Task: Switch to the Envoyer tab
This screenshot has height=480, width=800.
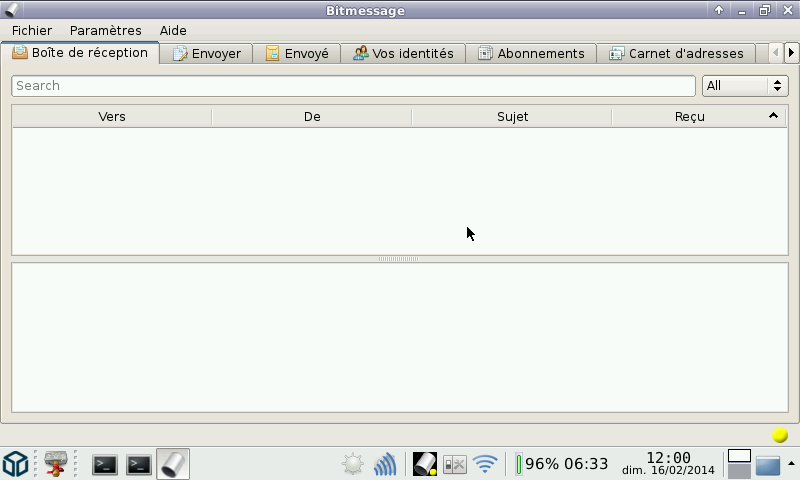Action: click(206, 54)
